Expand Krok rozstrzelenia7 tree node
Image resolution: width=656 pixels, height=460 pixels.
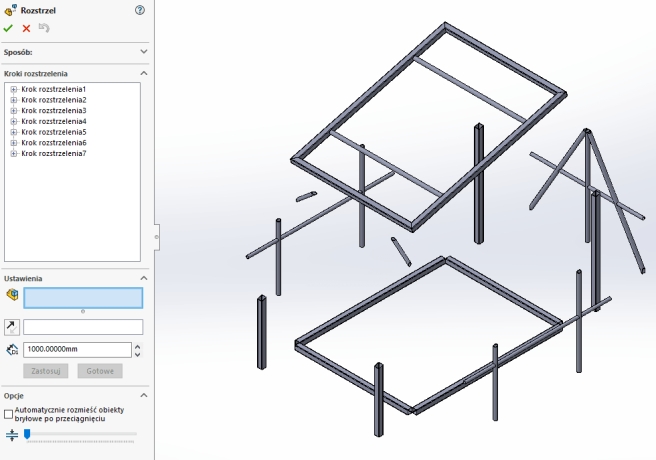[x=13, y=153]
